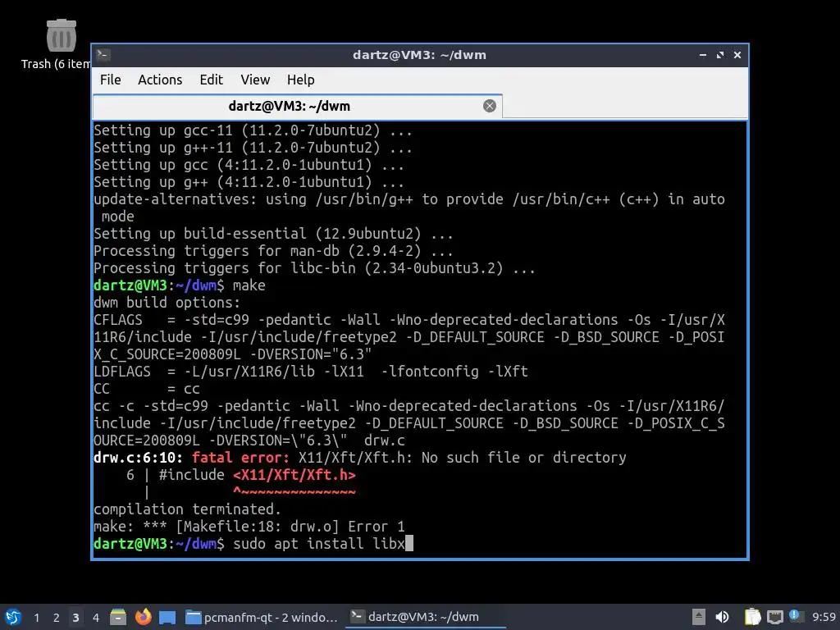Viewport: 840px width, 630px height.
Task: Open the network status tray icon
Action: coord(774,617)
